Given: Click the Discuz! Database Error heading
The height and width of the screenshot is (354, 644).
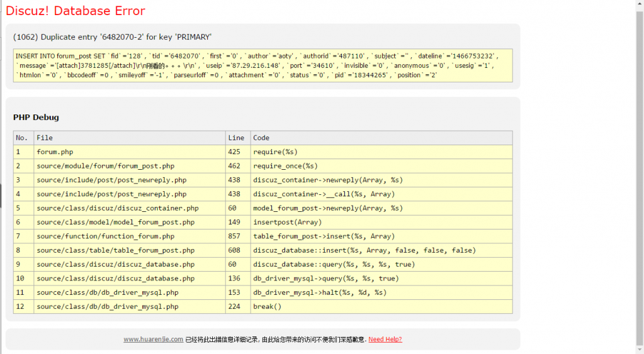Looking at the screenshot, I should point(75,11).
